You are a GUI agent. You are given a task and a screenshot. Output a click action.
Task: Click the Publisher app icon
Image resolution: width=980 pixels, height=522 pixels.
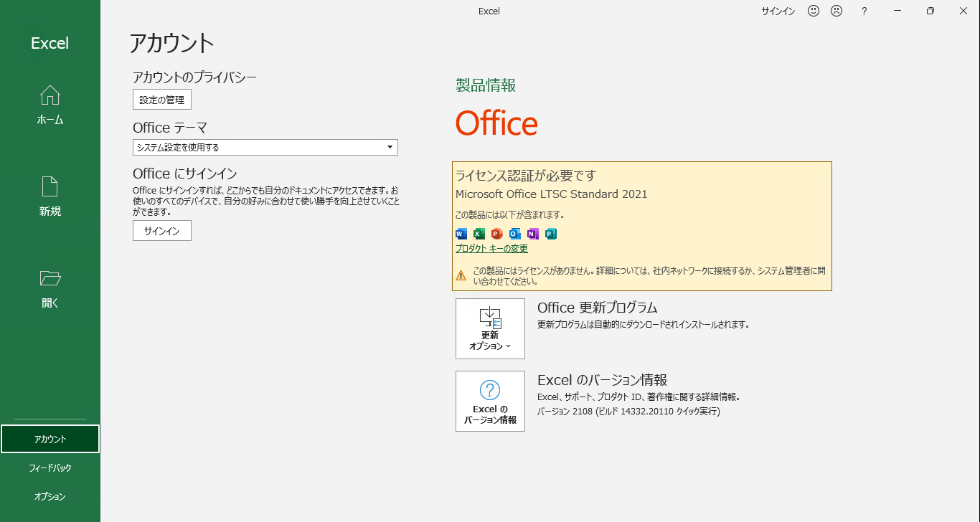coord(551,234)
